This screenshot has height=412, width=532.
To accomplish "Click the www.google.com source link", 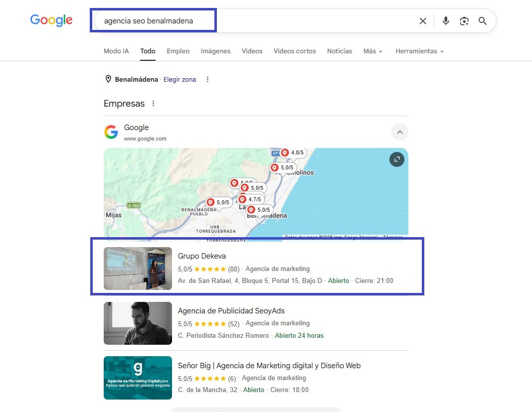I will click(x=145, y=138).
